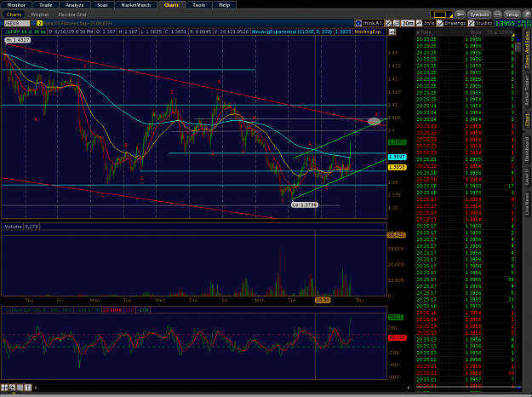Select the Tools tab
Screen dimensions: 532x397
[x=198, y=5]
